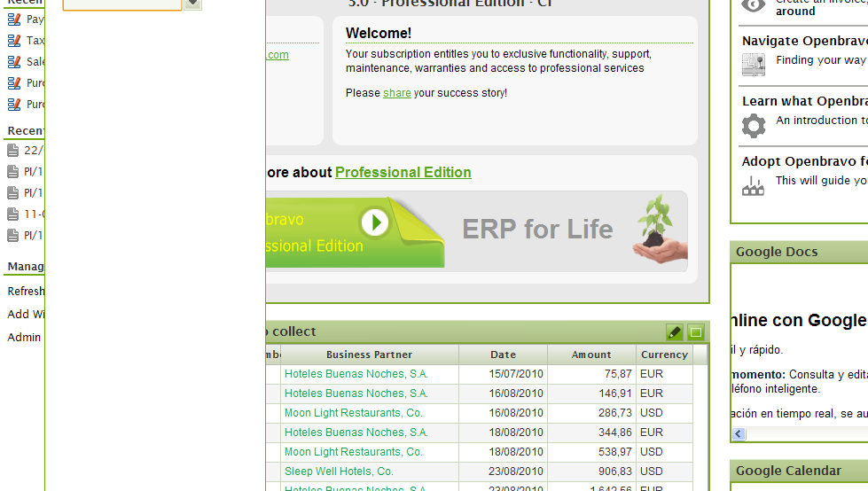Open Moon Light Restaurants link with amount 538,97
This screenshot has width=868, height=491.
point(353,452)
